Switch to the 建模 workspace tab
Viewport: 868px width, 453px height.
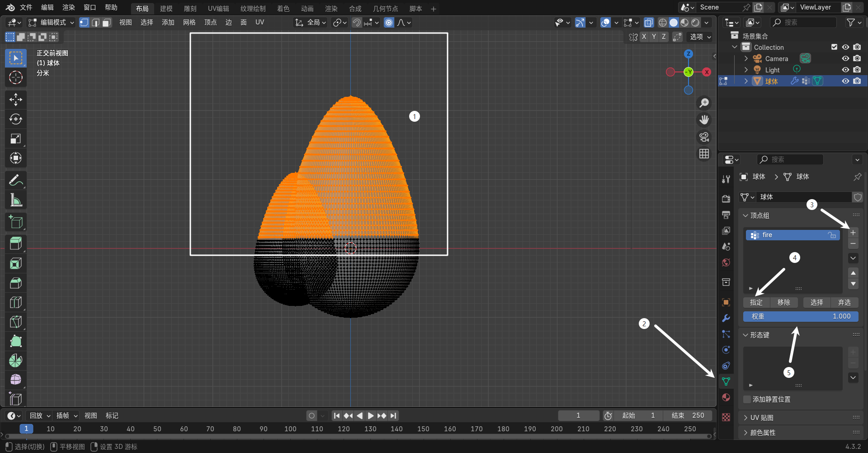click(166, 9)
